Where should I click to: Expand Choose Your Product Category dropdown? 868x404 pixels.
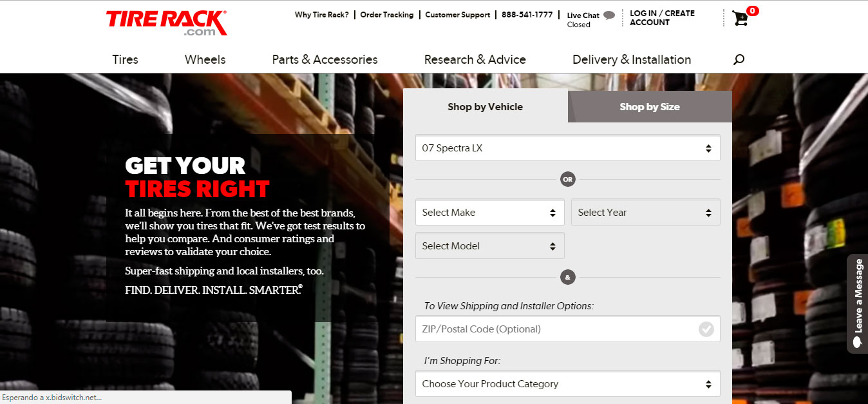[x=567, y=384]
